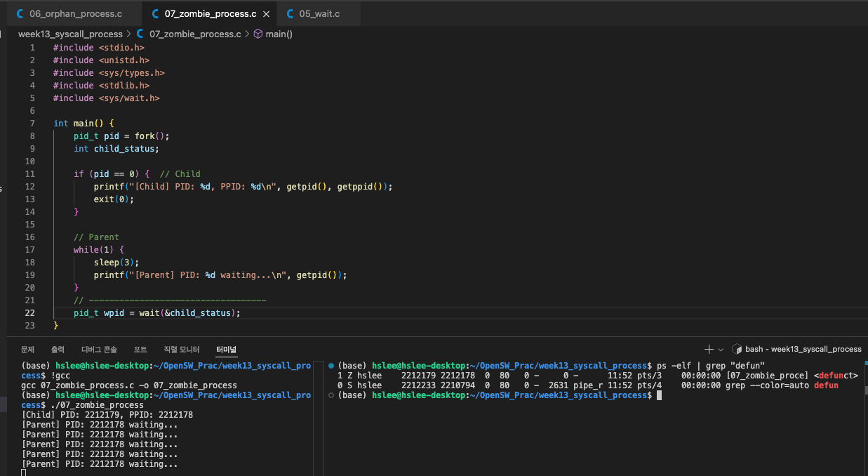This screenshot has height=476, width=868.
Task: Click the ps -elf grep defun command
Action: [x=711, y=366]
